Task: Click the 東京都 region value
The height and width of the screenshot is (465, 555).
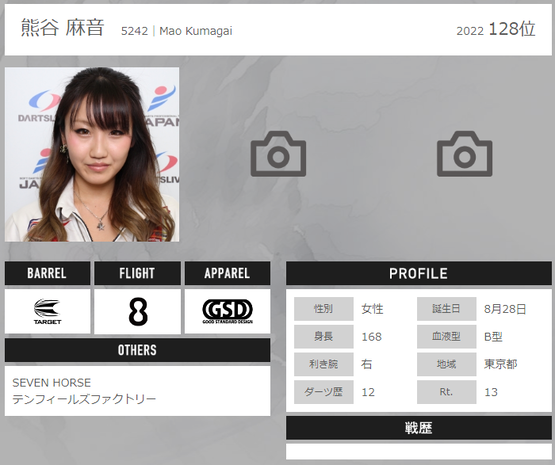Action: point(500,364)
